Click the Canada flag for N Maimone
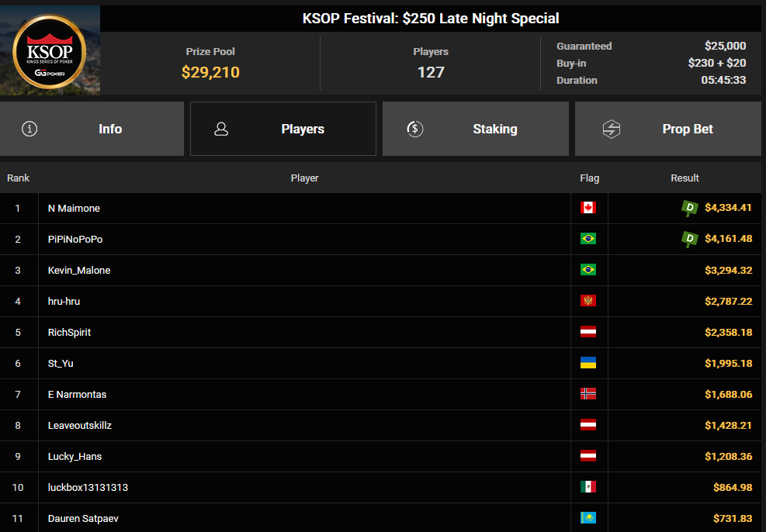This screenshot has width=766, height=532. click(x=588, y=208)
